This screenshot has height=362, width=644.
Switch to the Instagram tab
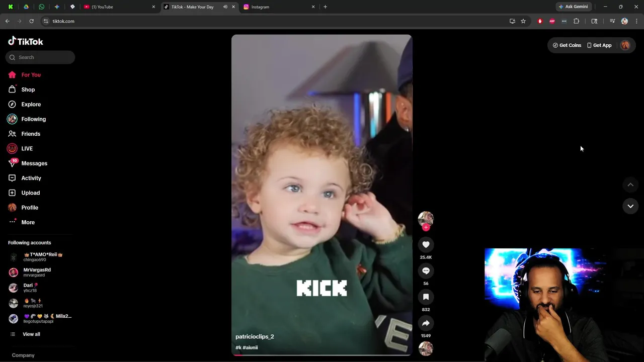pyautogui.click(x=279, y=7)
